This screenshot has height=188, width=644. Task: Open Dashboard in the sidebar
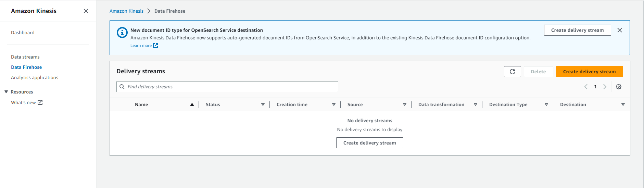pos(23,33)
